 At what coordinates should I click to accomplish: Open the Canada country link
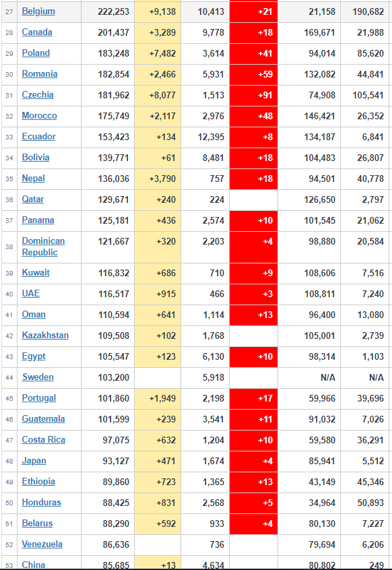[x=37, y=32]
